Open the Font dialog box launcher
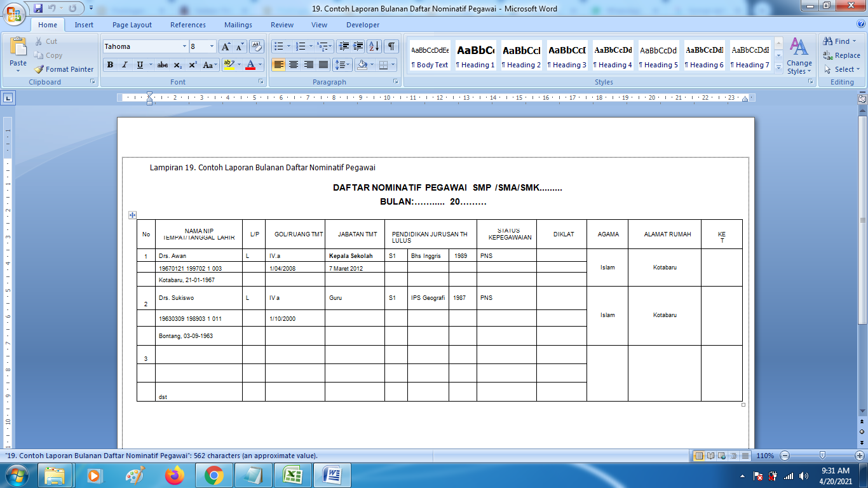 [261, 82]
